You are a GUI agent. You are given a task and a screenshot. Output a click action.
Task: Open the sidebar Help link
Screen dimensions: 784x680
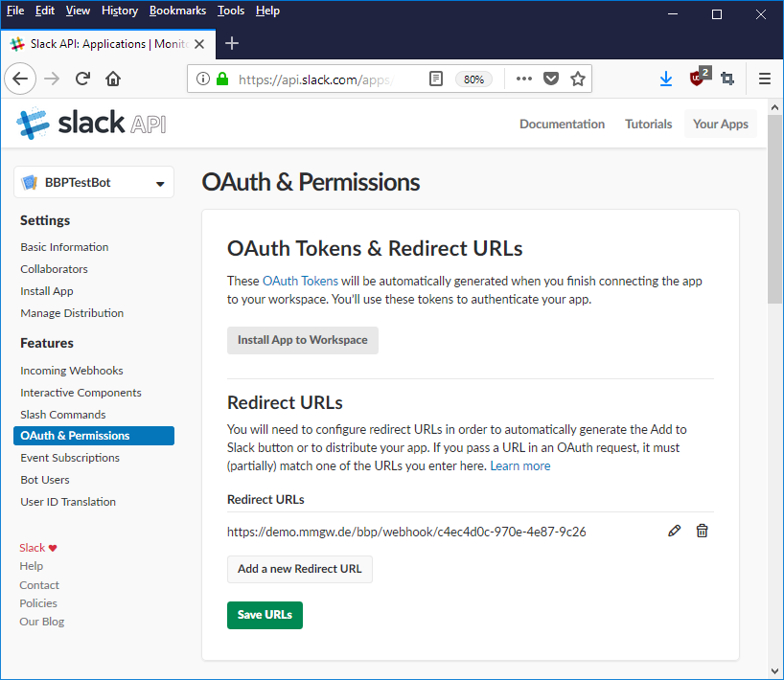31,566
